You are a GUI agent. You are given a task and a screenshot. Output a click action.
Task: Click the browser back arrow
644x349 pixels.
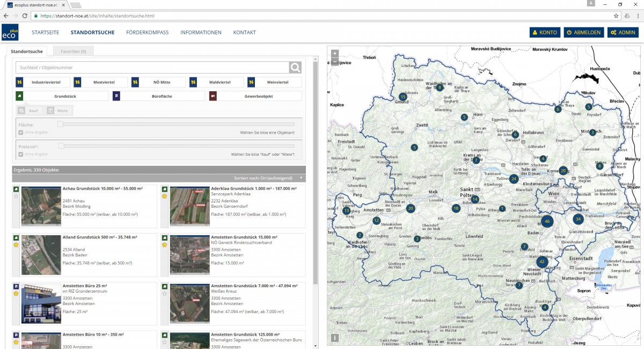tap(6, 16)
